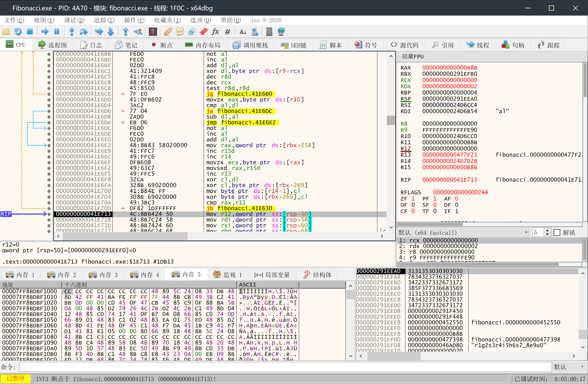Screen dimensions: 588x384
Task: Click the trace into dotted right arrow icon
Action: tap(99, 32)
